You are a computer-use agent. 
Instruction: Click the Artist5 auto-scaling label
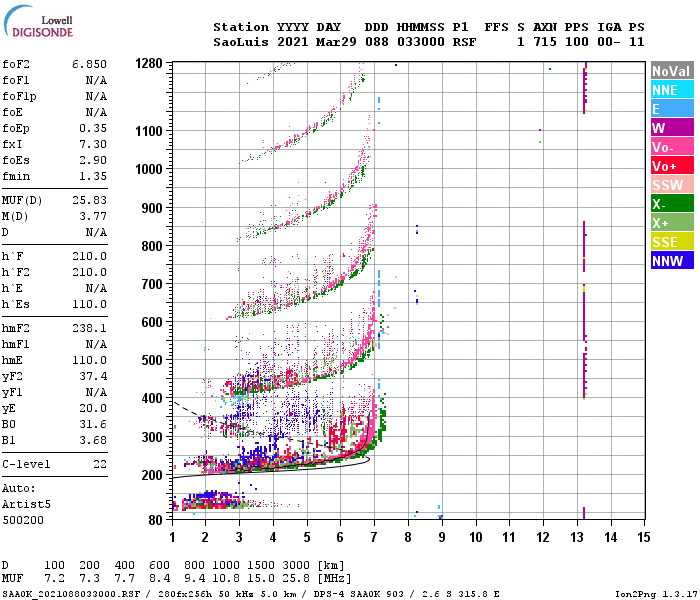(x=26, y=504)
